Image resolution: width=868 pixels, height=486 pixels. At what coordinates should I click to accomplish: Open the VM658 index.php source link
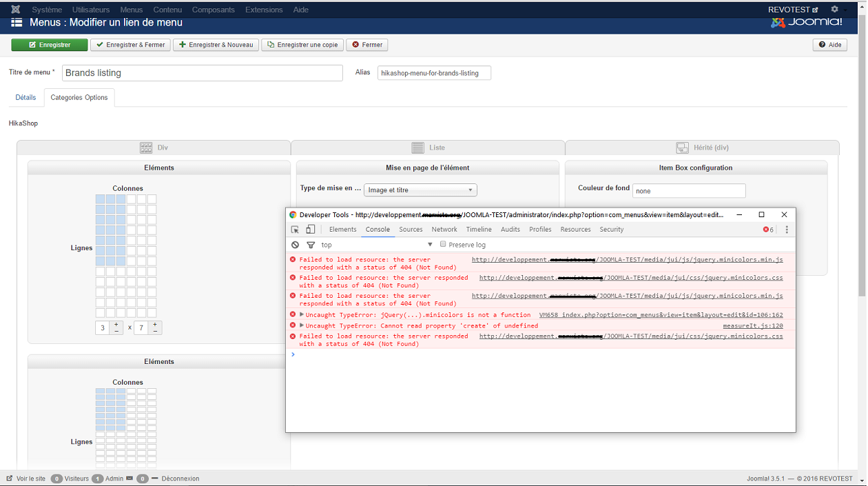pos(661,314)
